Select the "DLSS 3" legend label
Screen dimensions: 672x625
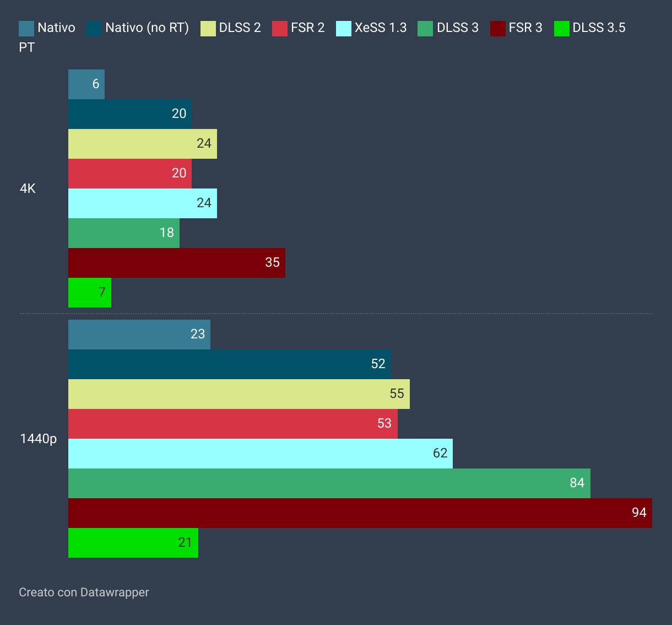[458, 28]
